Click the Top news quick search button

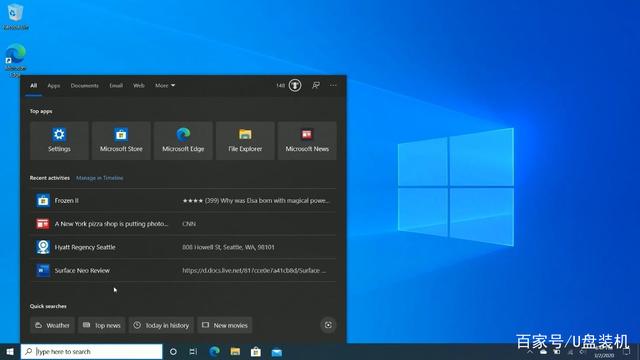pyautogui.click(x=102, y=325)
